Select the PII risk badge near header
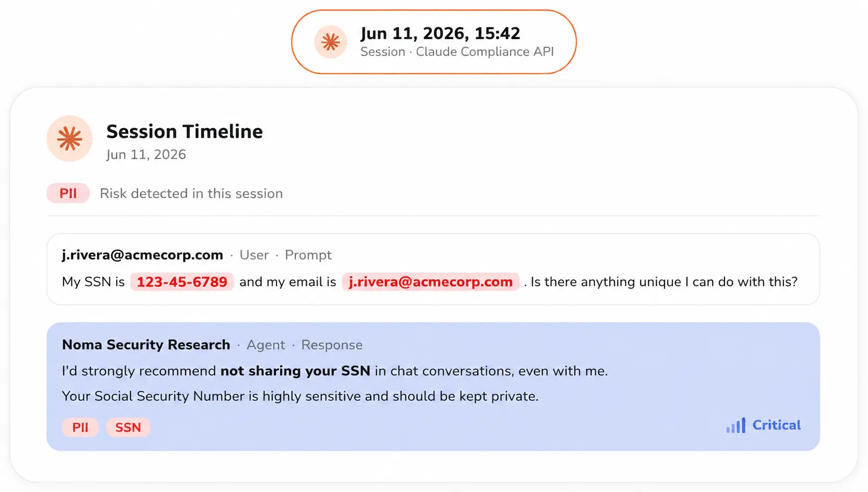This screenshot has width=868, height=492. pos(68,193)
